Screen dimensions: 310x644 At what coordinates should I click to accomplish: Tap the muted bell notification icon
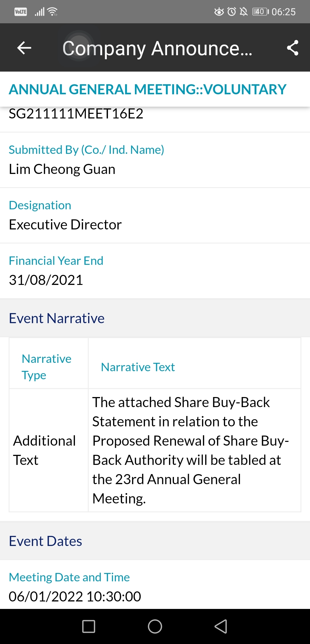click(x=244, y=11)
